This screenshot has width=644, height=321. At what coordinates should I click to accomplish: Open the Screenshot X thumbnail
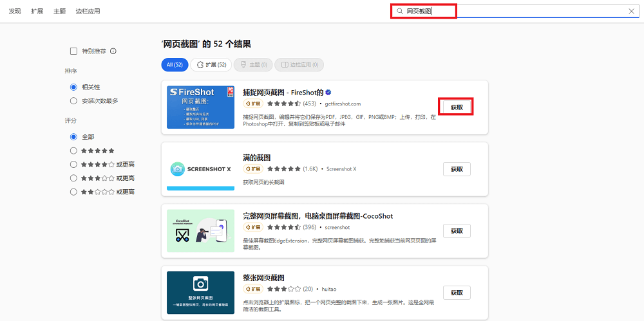click(x=200, y=169)
